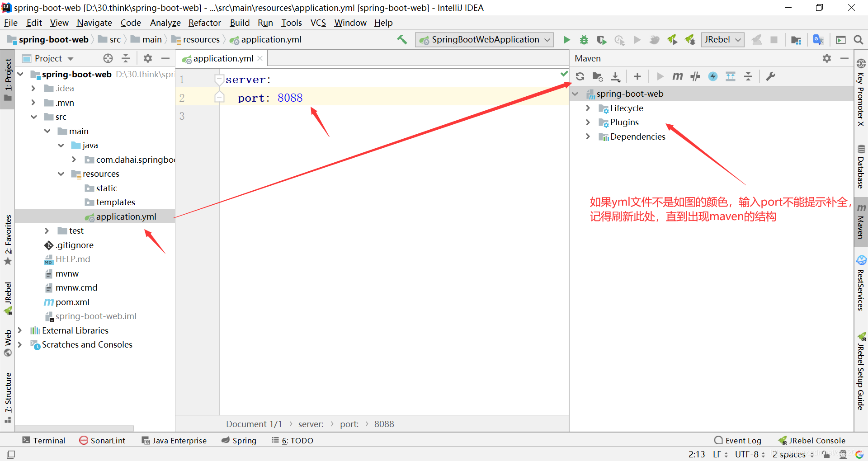Open the run configuration dropdown

485,40
